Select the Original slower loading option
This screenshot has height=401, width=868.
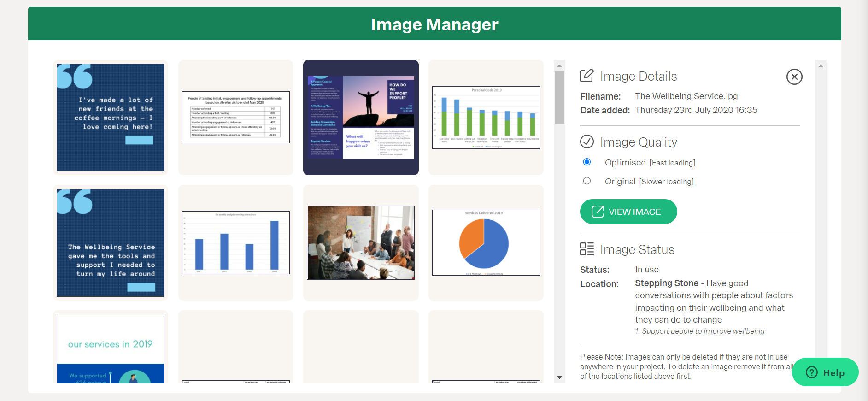587,181
